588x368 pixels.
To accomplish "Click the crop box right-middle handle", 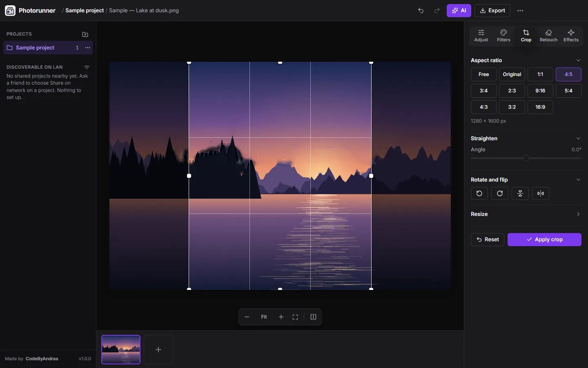I will [x=371, y=176].
